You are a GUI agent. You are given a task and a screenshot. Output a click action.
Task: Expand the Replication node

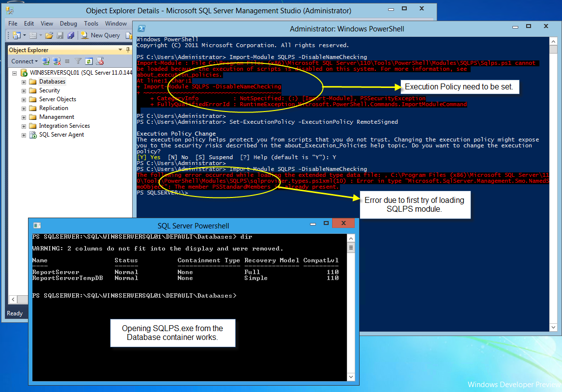24,109
